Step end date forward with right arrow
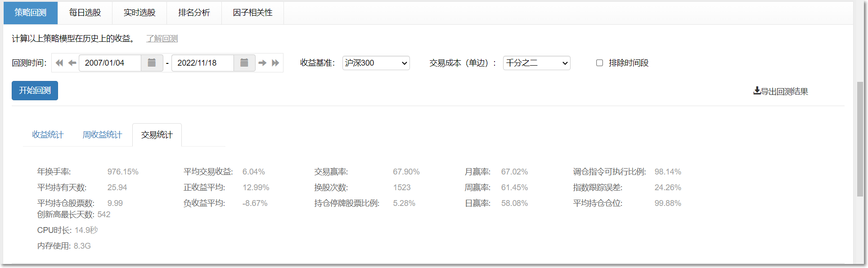The height and width of the screenshot is (268, 868). pos(263,63)
